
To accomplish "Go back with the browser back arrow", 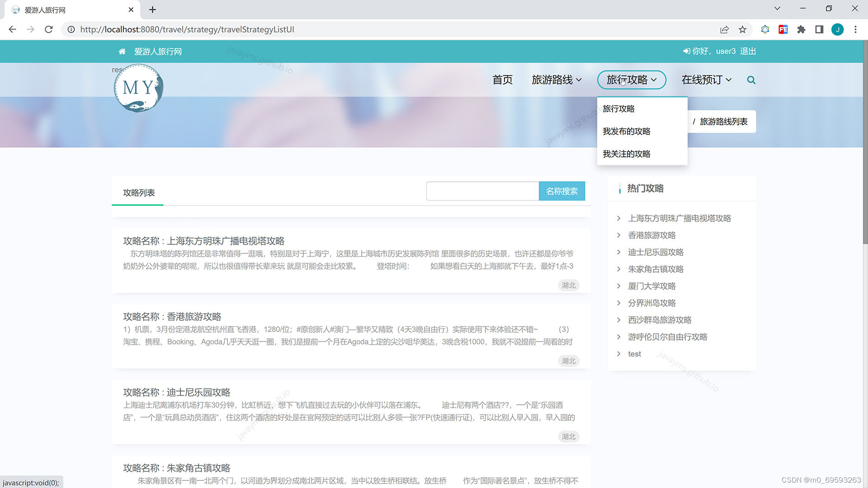I will click(x=12, y=29).
